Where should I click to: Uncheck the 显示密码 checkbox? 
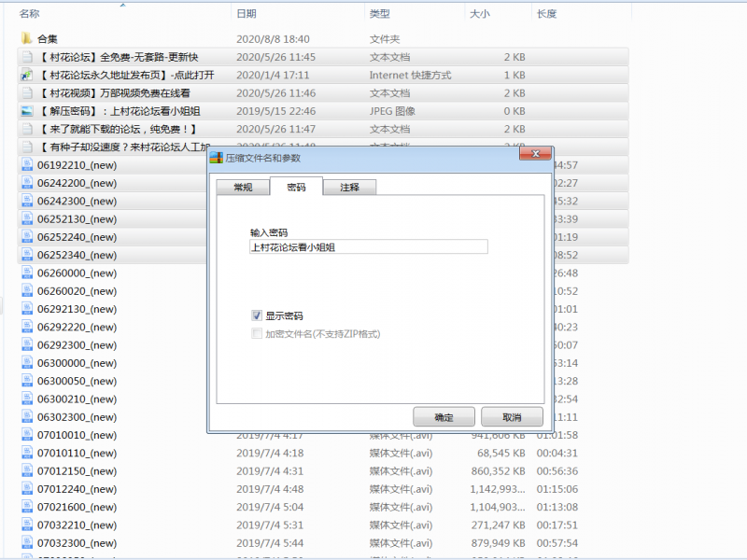tap(257, 316)
